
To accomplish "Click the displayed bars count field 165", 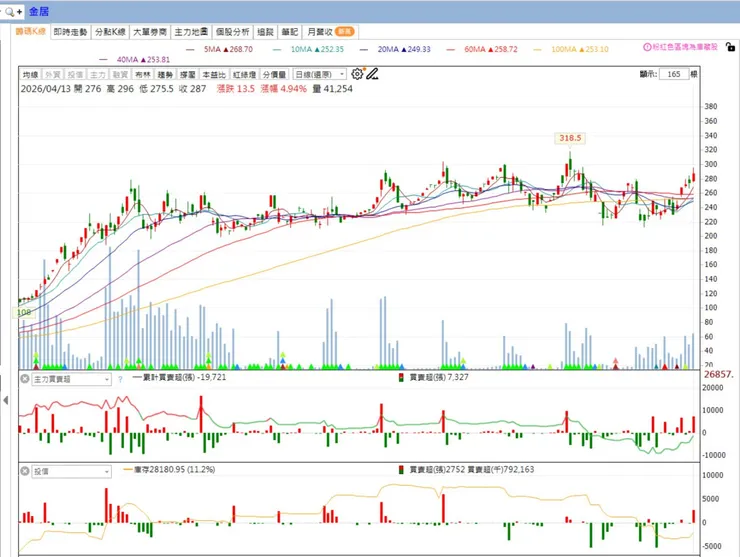I will click(x=674, y=74).
